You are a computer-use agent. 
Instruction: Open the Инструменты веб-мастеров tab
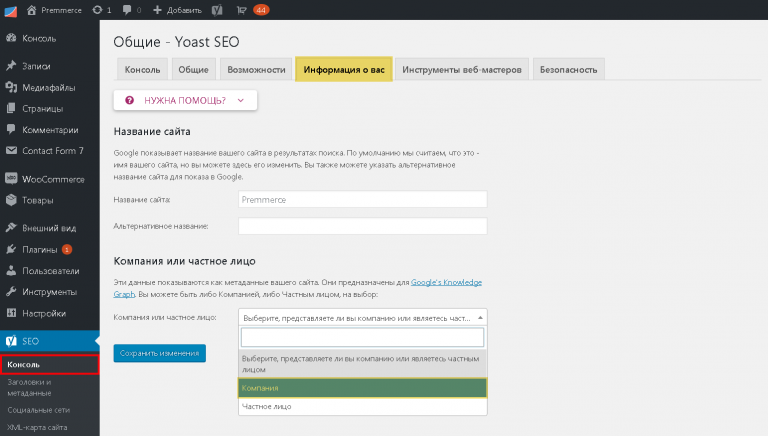pyautogui.click(x=461, y=70)
